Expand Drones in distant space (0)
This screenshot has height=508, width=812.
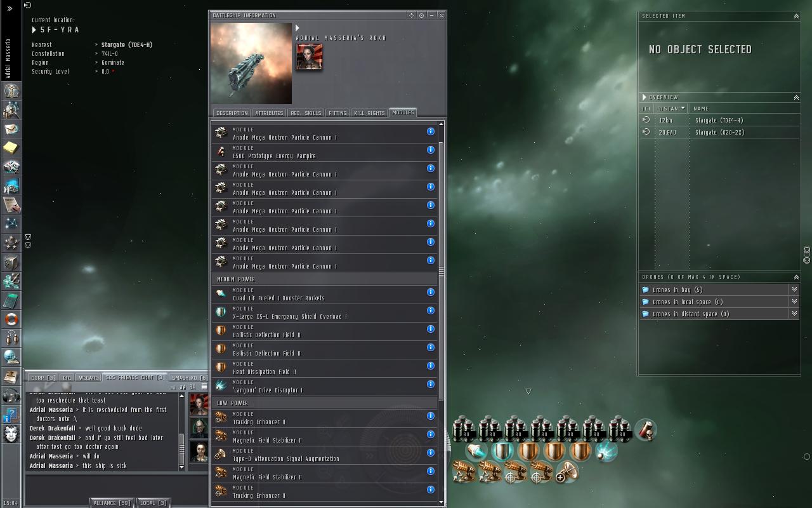point(794,314)
